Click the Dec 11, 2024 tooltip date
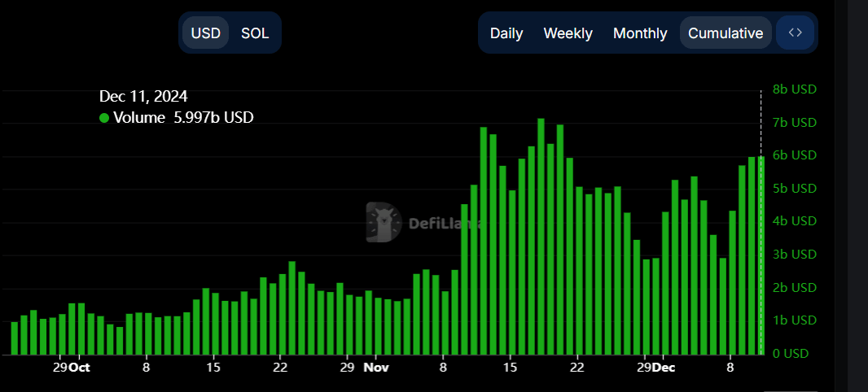Screen dimensions: 868x392 coord(143,97)
